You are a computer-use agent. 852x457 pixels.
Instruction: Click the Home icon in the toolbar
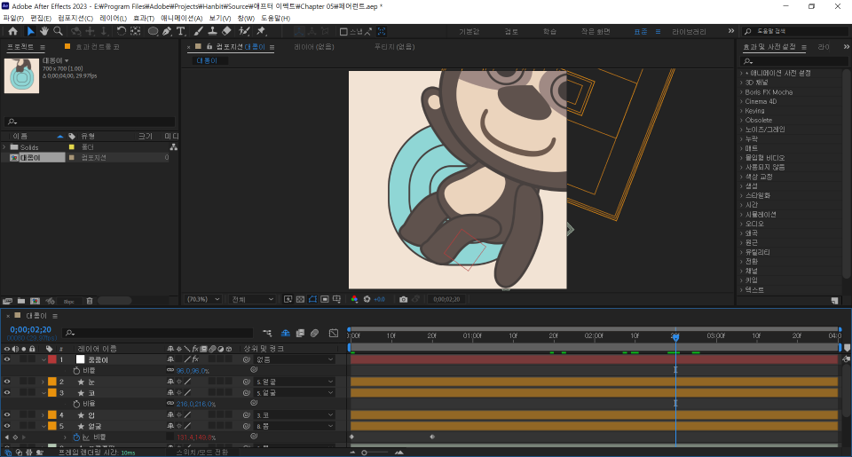coord(12,32)
